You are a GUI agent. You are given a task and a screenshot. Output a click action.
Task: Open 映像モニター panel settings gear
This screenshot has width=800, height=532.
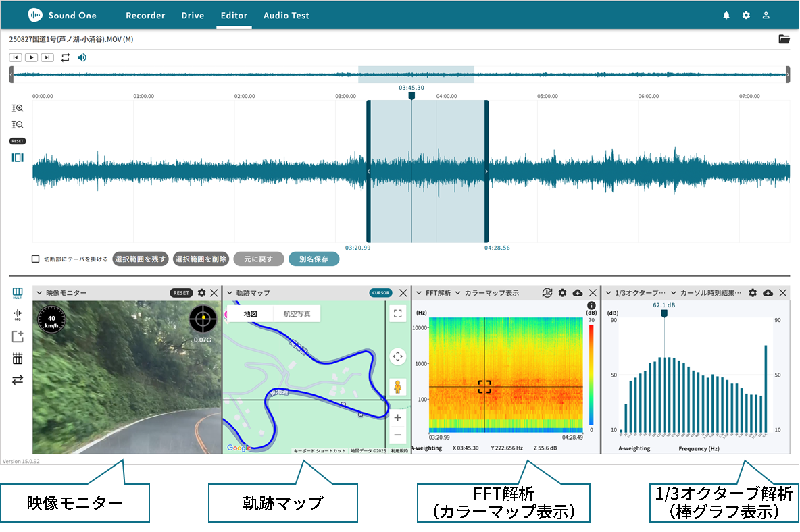201,293
